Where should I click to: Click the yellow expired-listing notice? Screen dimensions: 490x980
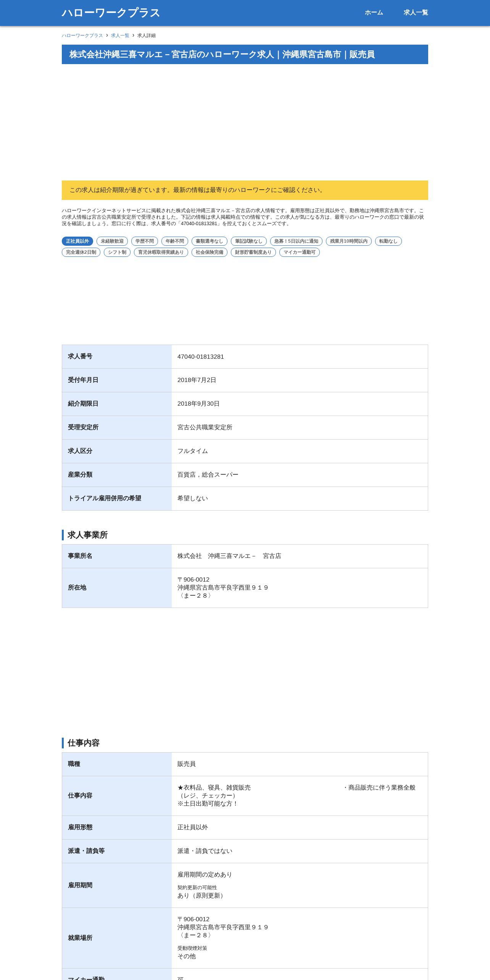(x=245, y=190)
